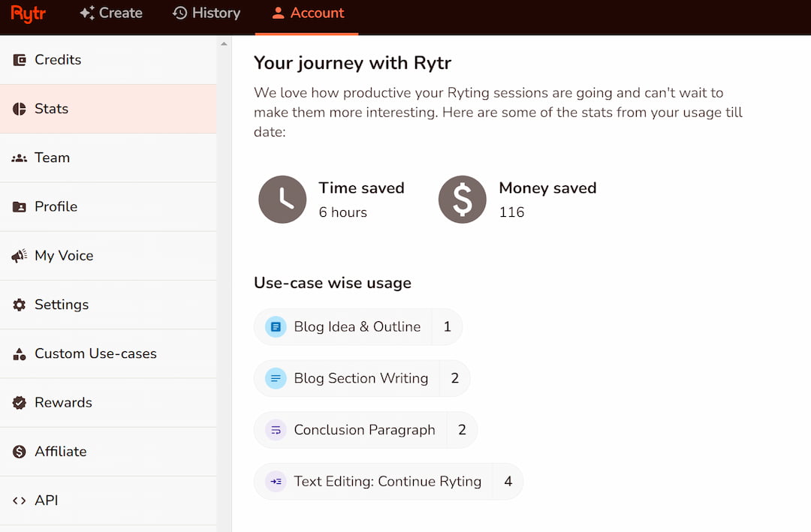This screenshot has height=532, width=811.
Task: Go to Team in the sidebar
Action: click(x=108, y=158)
